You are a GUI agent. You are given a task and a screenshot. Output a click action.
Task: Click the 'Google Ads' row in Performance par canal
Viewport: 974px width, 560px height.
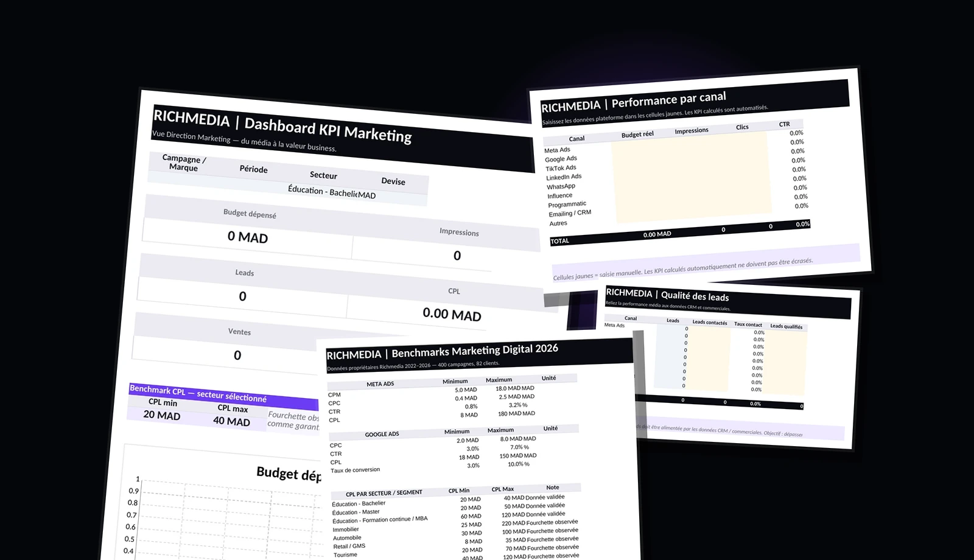[x=561, y=159]
